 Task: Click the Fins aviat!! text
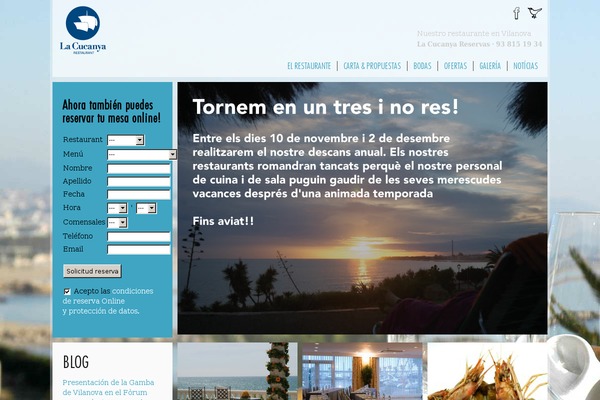pos(223,221)
